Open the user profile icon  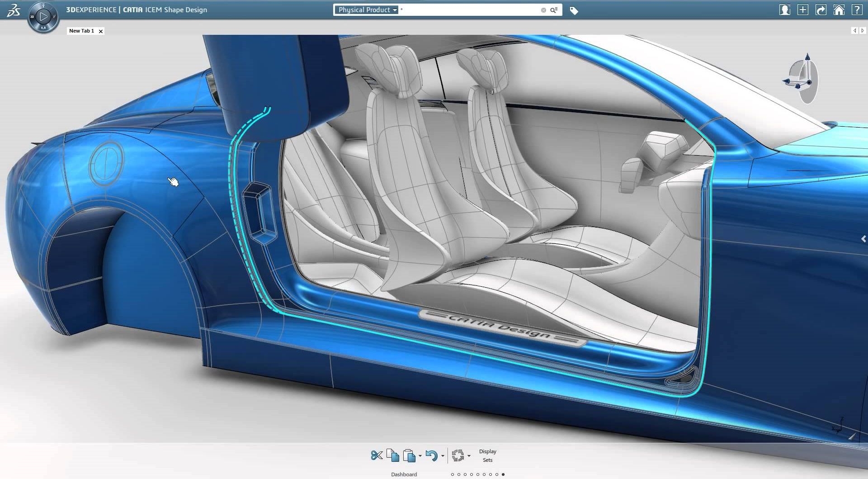784,10
